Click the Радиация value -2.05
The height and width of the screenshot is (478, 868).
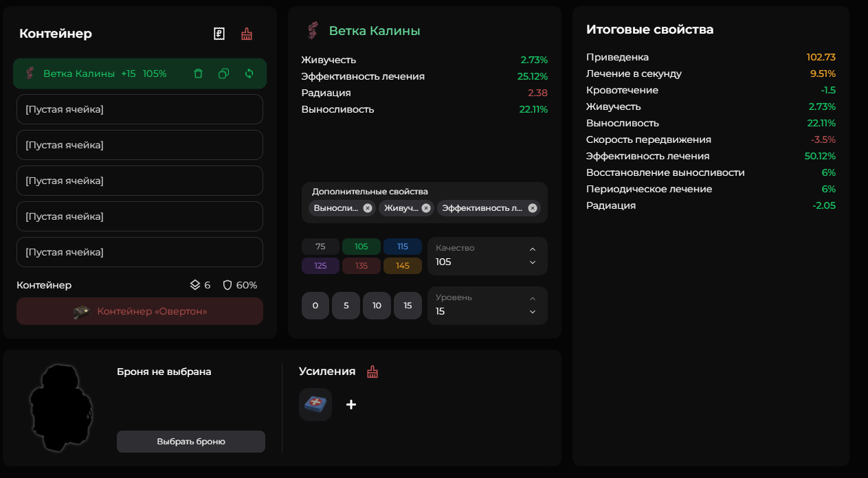[x=824, y=205]
